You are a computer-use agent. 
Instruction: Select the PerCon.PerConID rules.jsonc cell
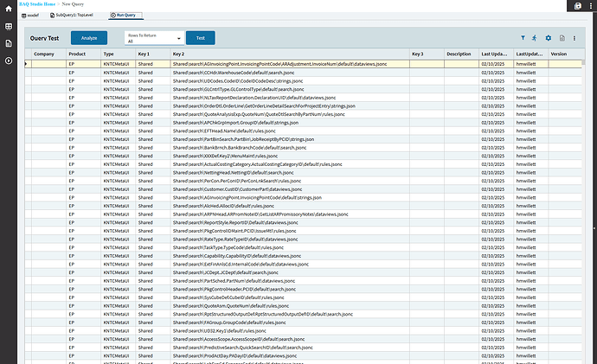[290, 181]
